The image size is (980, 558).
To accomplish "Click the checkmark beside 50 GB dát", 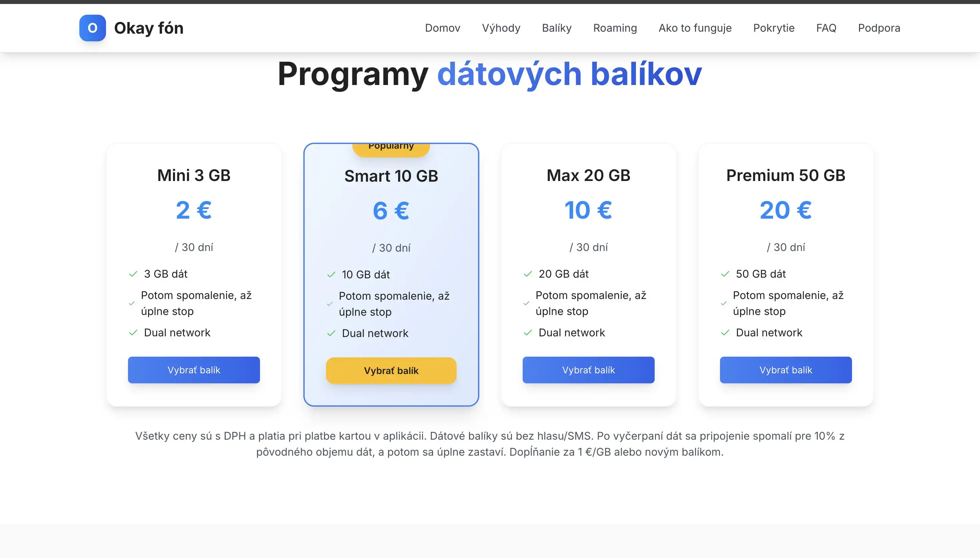I will (x=725, y=274).
